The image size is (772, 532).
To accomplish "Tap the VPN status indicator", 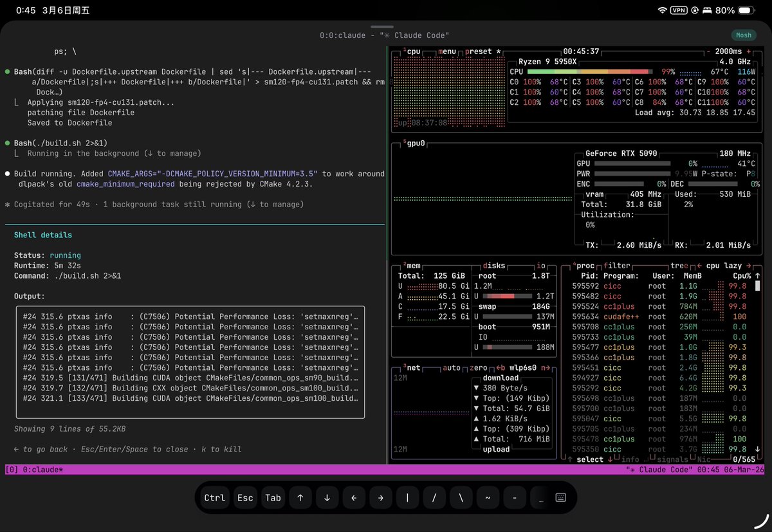I will (x=679, y=10).
